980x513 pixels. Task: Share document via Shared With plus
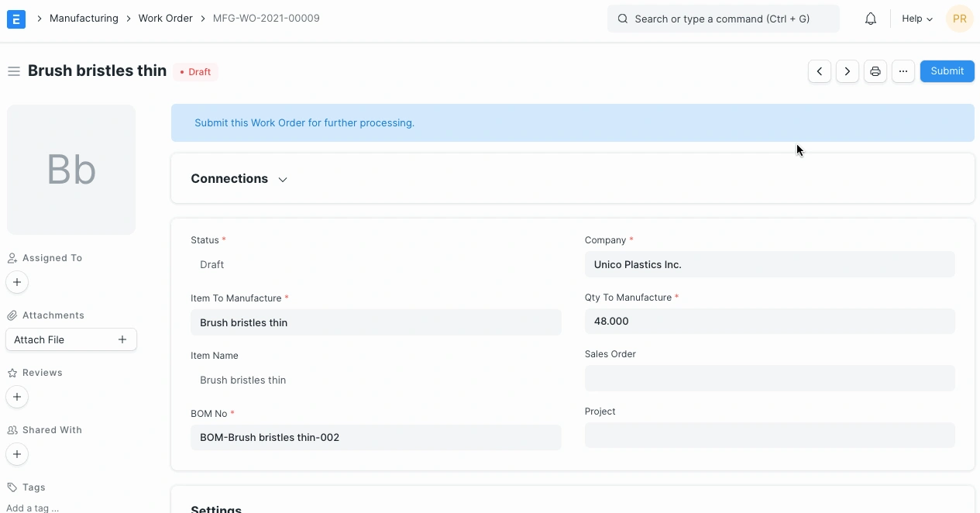pyautogui.click(x=17, y=454)
